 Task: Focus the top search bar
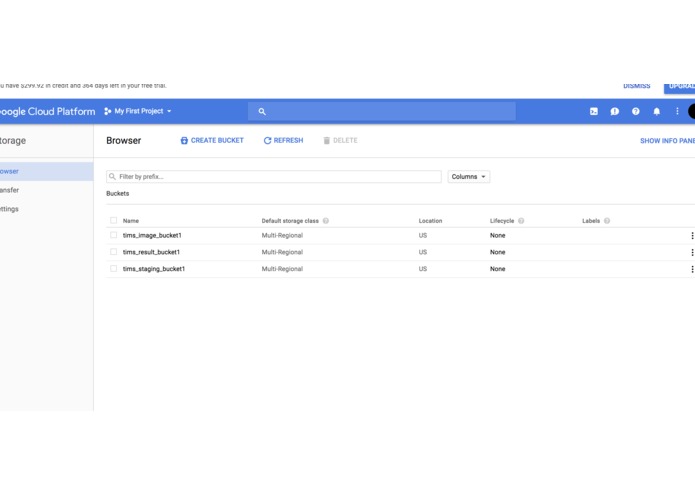(382, 112)
